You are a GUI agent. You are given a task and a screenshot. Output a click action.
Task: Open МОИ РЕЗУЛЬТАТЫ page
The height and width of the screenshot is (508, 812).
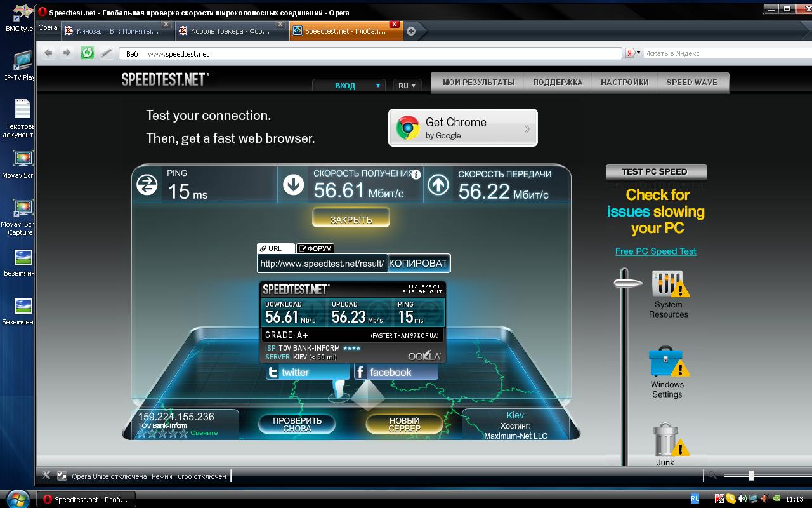[478, 83]
